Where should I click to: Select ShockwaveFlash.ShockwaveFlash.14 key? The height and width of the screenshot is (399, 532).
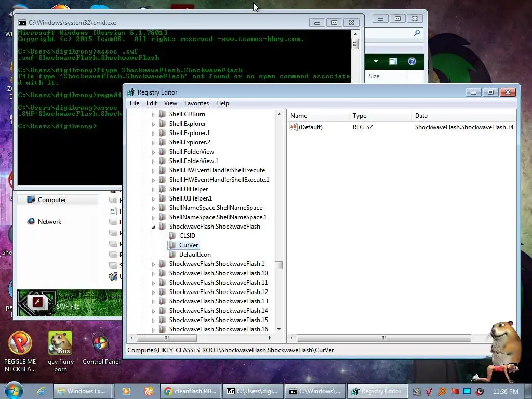point(219,311)
